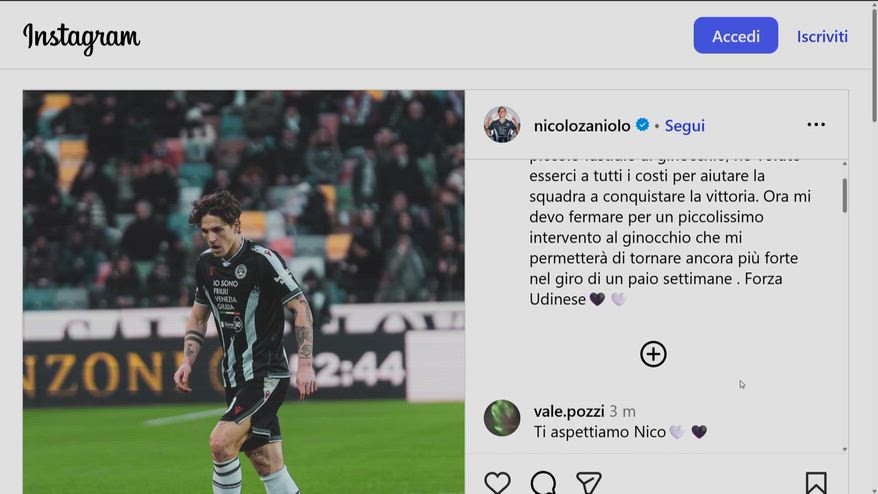The height and width of the screenshot is (494, 878).
Task: Save the post with the bookmark icon
Action: click(816, 483)
